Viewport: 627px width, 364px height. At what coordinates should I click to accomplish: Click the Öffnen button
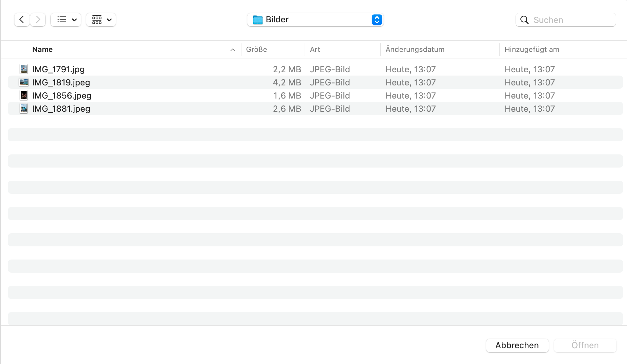tap(585, 345)
